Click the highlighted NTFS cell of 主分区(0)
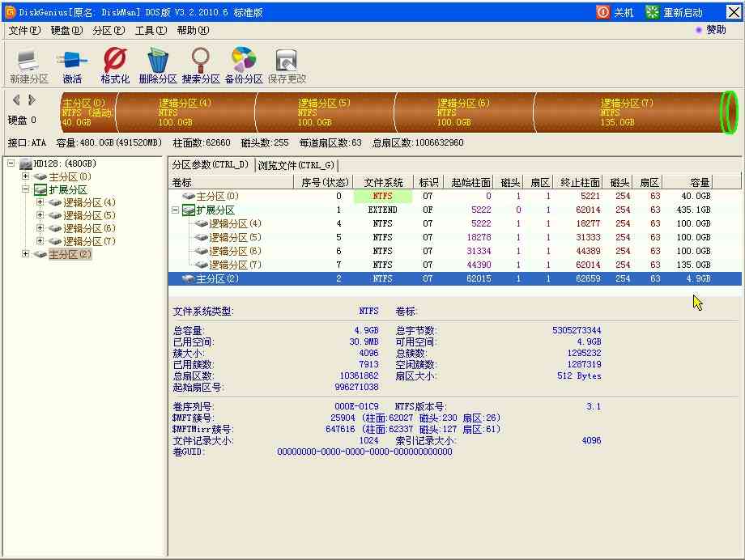The height and width of the screenshot is (560, 745). click(x=382, y=196)
